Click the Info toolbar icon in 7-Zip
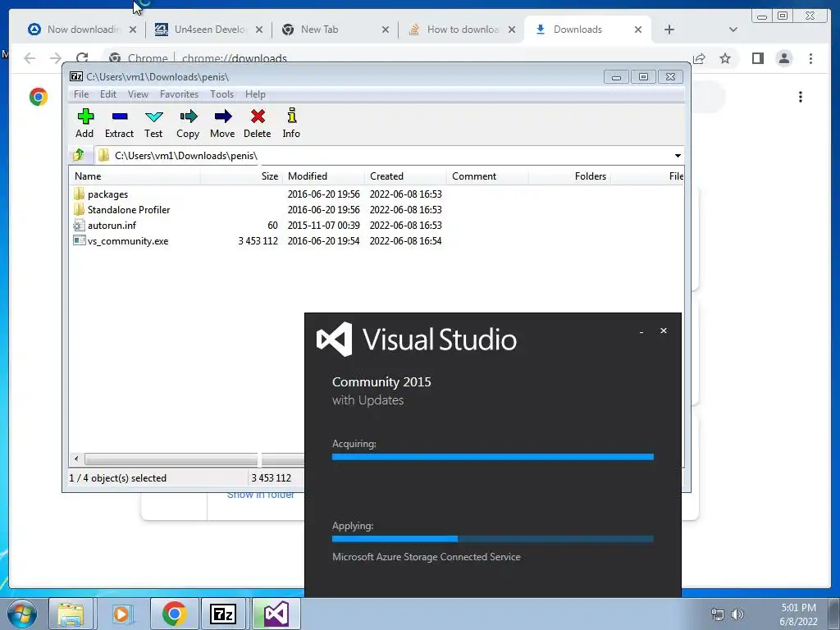The width and height of the screenshot is (840, 630). 291,123
